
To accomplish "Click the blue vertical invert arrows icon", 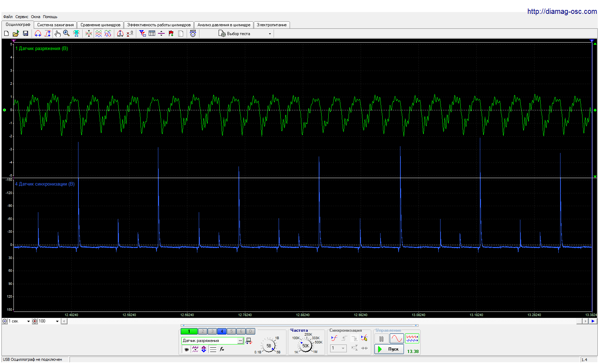I will point(204,349).
